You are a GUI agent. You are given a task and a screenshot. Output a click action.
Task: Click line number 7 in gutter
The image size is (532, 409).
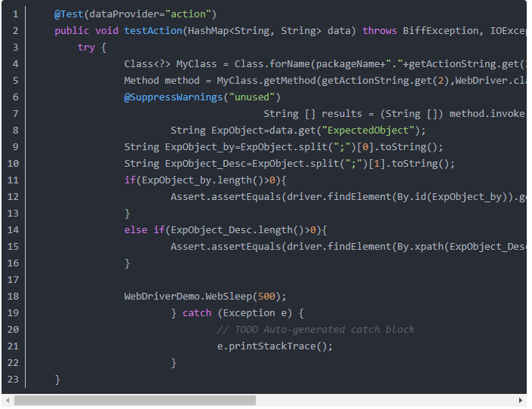[16, 114]
